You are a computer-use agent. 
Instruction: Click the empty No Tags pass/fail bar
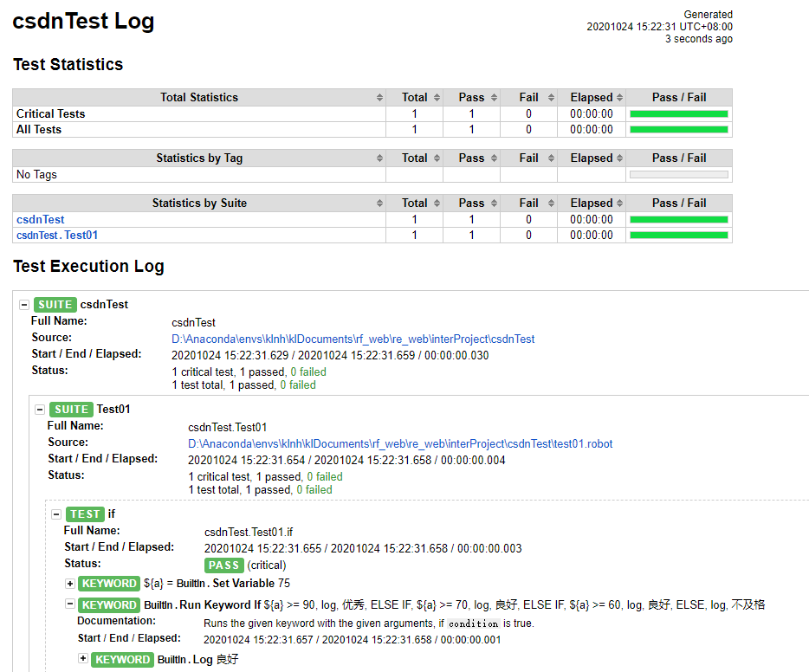[678, 175]
